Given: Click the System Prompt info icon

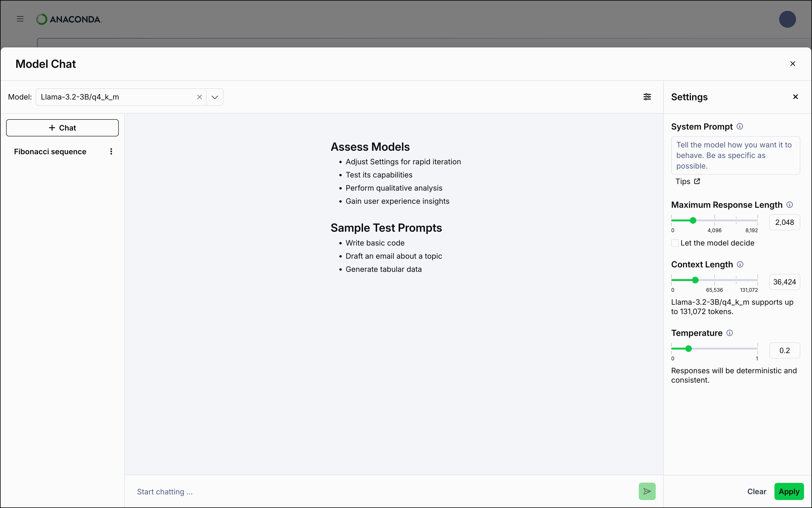Looking at the screenshot, I should pos(740,126).
